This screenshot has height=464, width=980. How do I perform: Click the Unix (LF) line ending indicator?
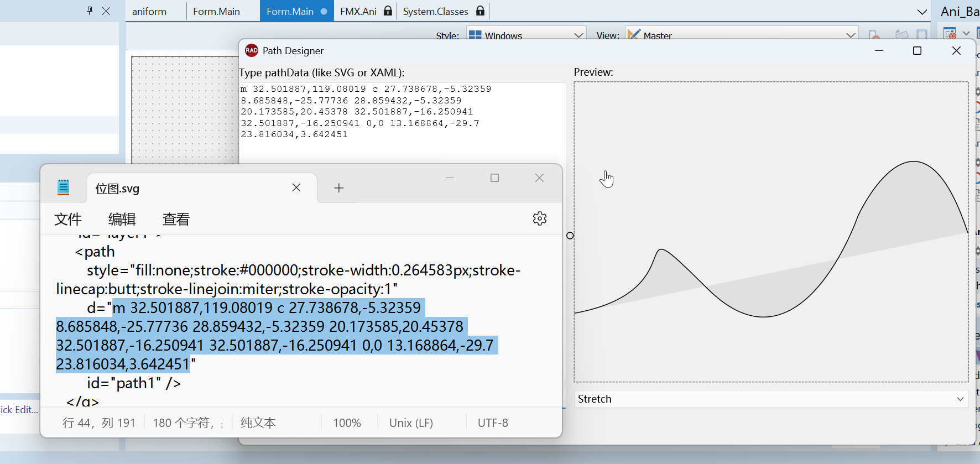(411, 423)
